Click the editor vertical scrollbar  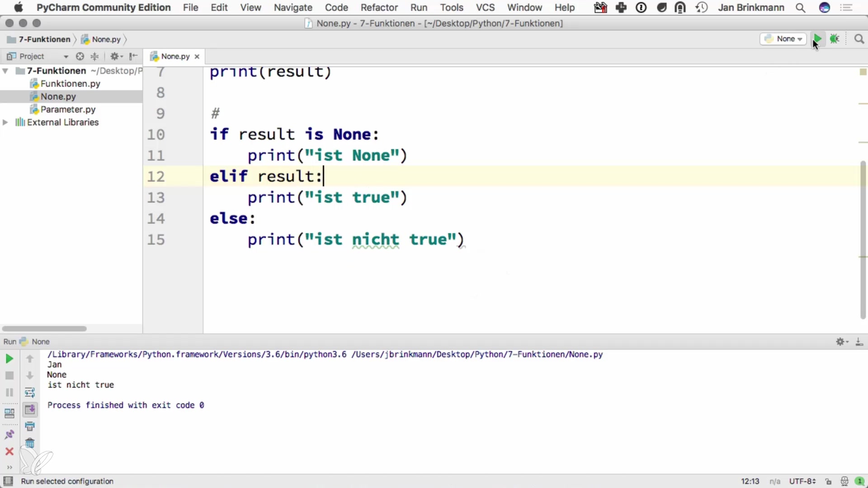863,239
